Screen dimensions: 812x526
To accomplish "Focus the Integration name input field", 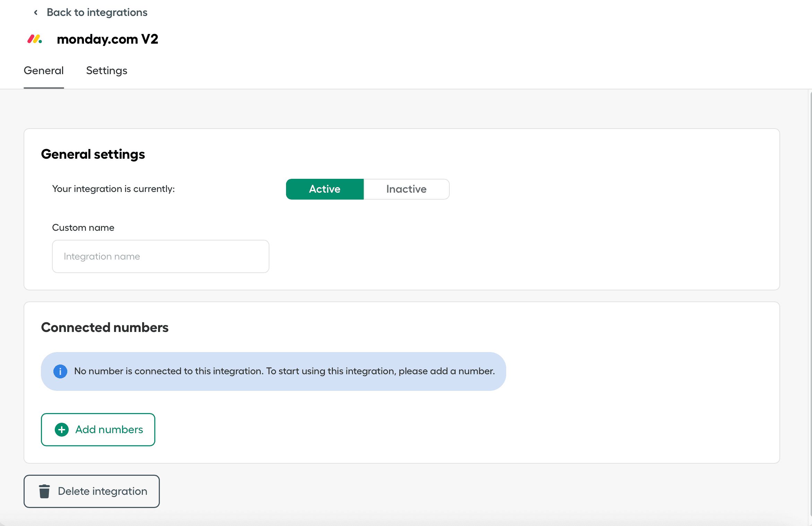I will point(161,256).
